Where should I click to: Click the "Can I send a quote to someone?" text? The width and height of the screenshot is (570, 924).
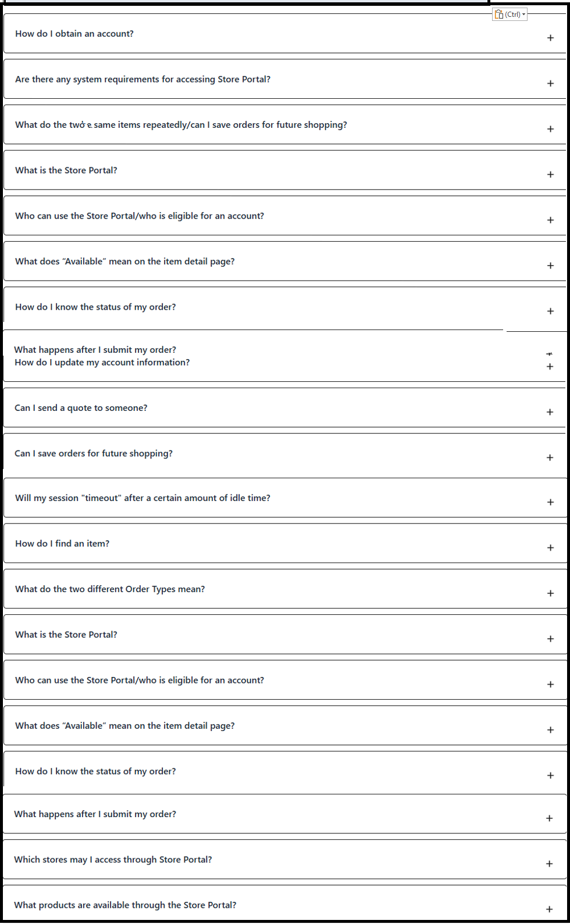coord(81,408)
